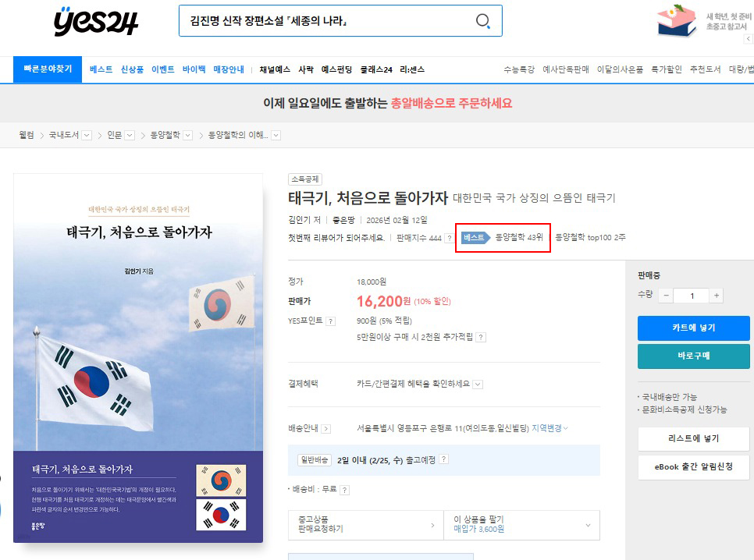Open the 배송안내 arrow icon

click(x=325, y=428)
